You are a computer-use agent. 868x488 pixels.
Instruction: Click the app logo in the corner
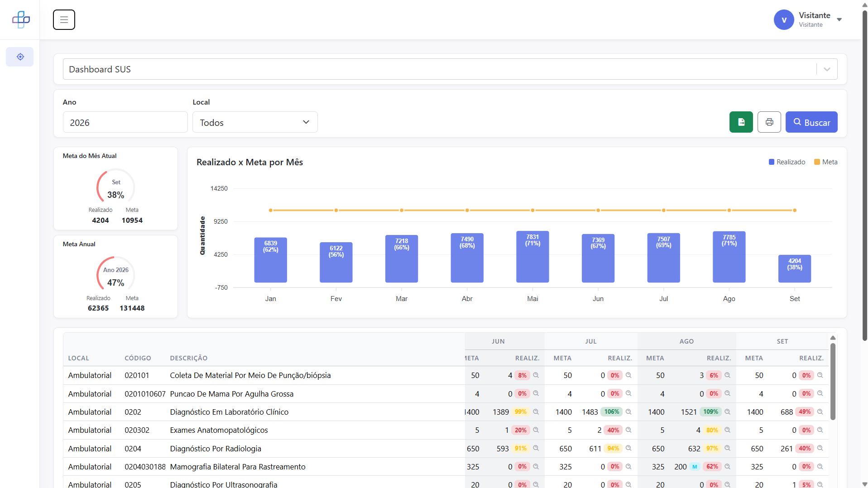pos(21,19)
